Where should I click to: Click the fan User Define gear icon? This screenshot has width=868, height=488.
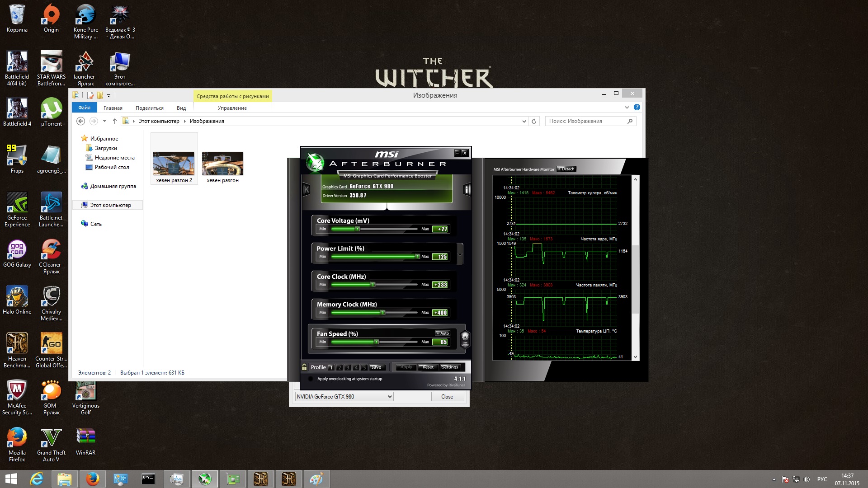pyautogui.click(x=465, y=338)
